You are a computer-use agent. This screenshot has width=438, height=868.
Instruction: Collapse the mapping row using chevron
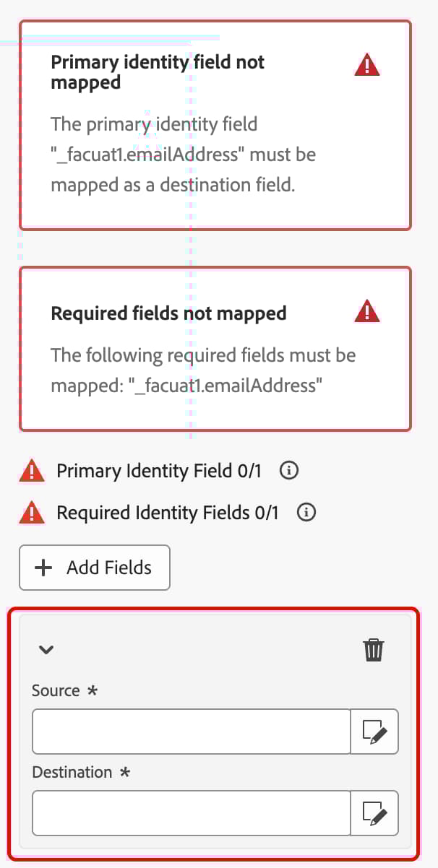coord(46,649)
